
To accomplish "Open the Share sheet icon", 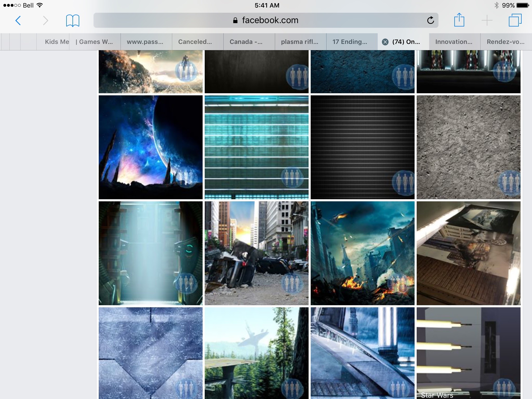I will point(459,20).
